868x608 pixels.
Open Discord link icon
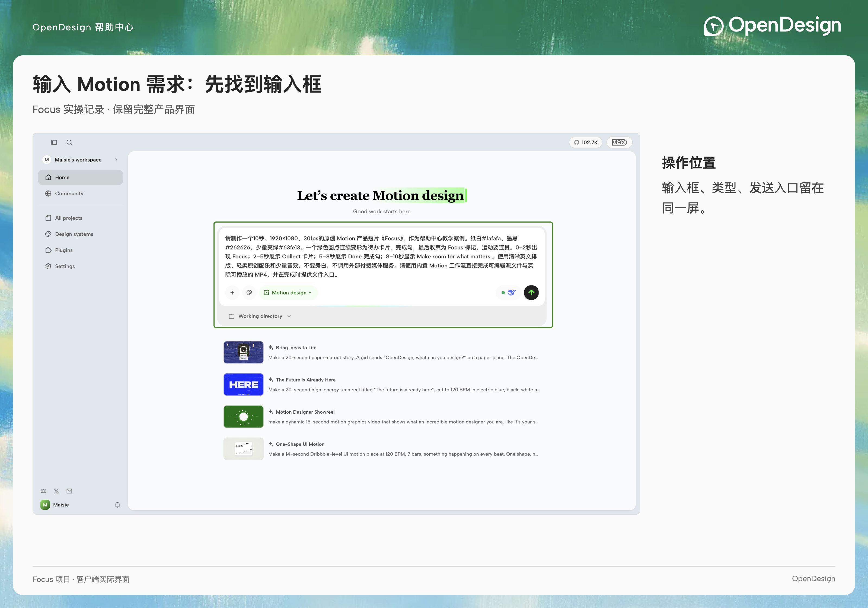tap(43, 491)
